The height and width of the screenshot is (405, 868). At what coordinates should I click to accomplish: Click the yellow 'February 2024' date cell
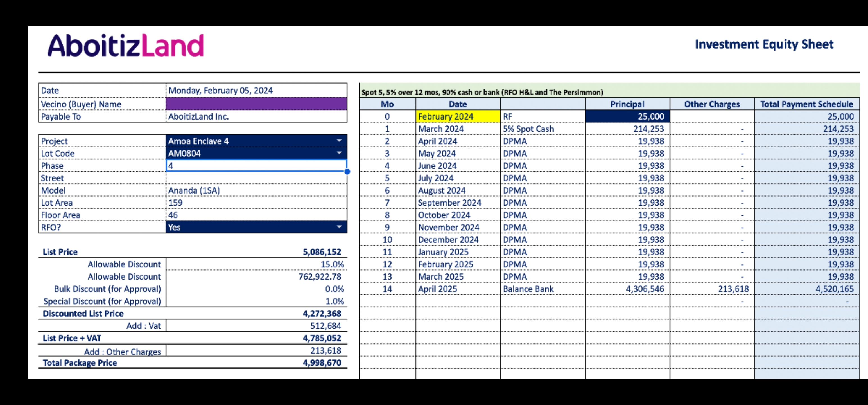[458, 116]
